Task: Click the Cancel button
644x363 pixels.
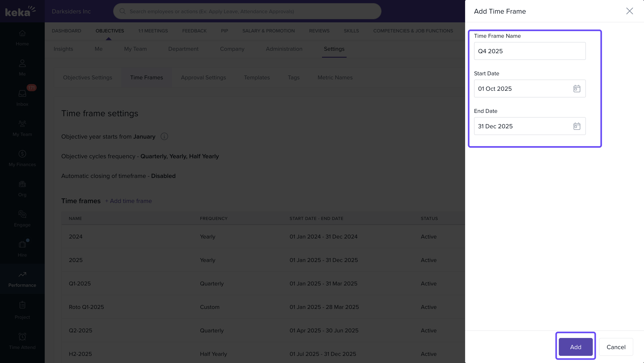Action: point(616,347)
